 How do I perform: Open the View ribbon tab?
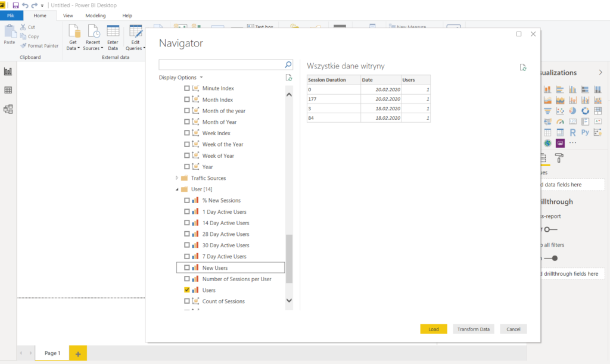click(68, 15)
